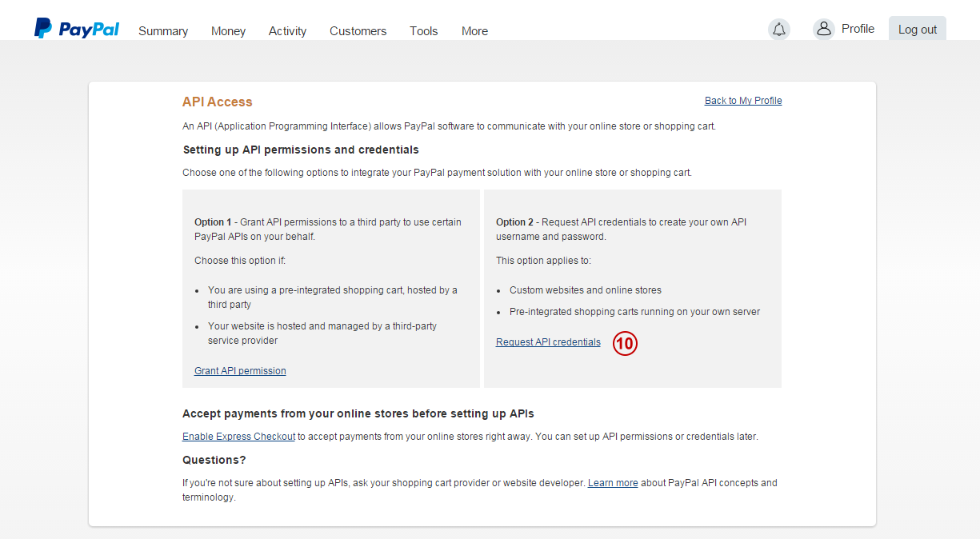Click the API Access heading
Screen dimensions: 980x539
coord(218,102)
